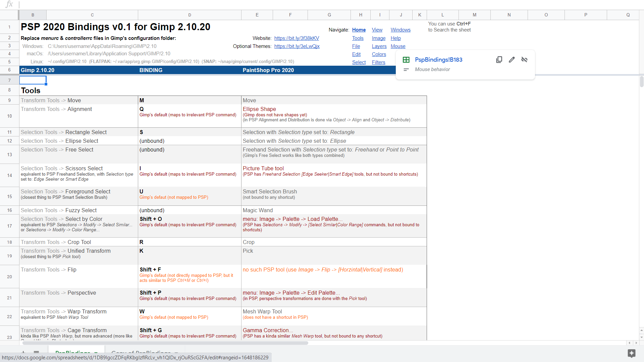644x362 pixels.
Task: Select row 7 header
Action: tap(9, 80)
